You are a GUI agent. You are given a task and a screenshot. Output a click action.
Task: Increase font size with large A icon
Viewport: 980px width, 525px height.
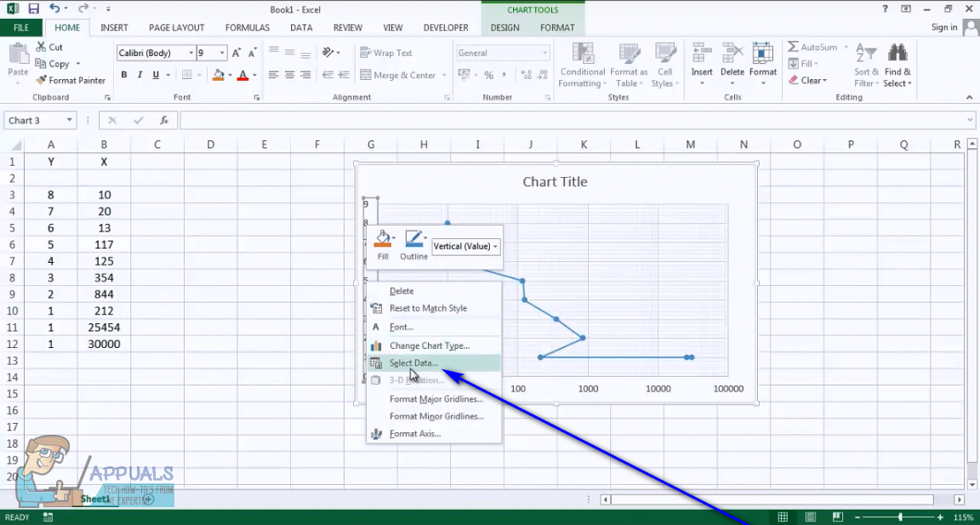(236, 53)
